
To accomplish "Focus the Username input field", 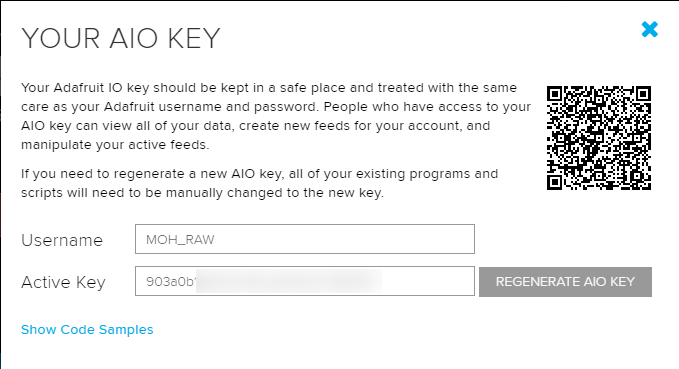I will tap(305, 239).
